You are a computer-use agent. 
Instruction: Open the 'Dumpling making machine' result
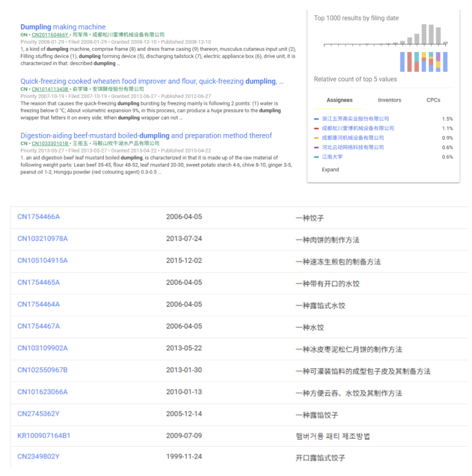[x=63, y=27]
